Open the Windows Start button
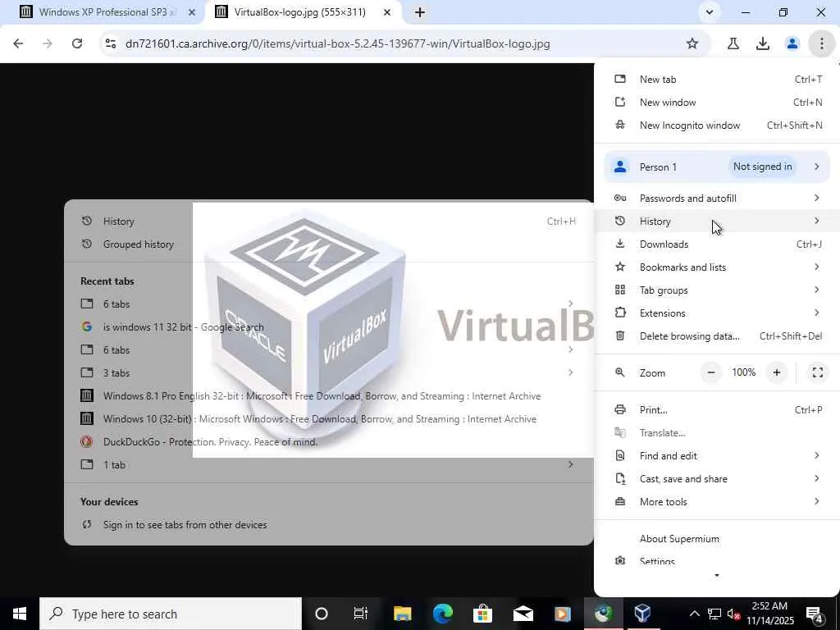 [x=20, y=614]
